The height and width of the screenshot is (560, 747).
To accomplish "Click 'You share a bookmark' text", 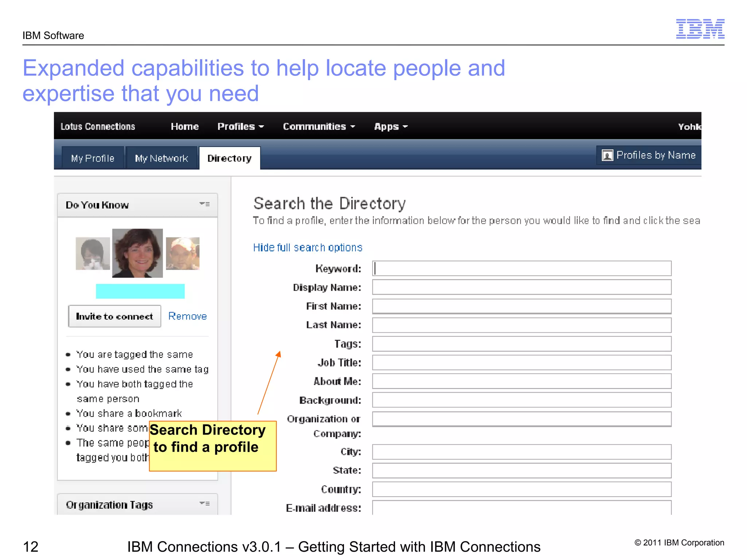I will (x=129, y=413).
